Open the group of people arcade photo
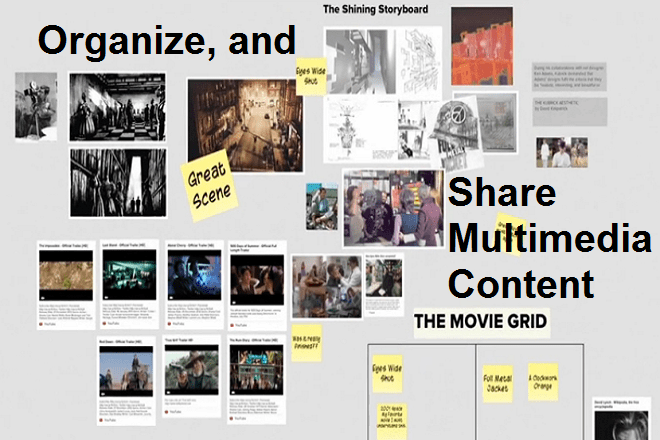Image resolution: width=660 pixels, height=440 pixels. click(394, 208)
